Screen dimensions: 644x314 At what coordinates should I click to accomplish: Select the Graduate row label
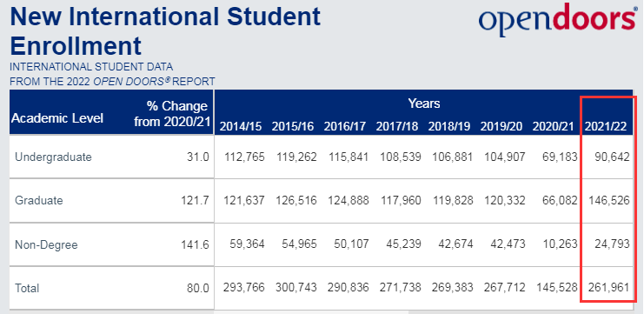39,201
